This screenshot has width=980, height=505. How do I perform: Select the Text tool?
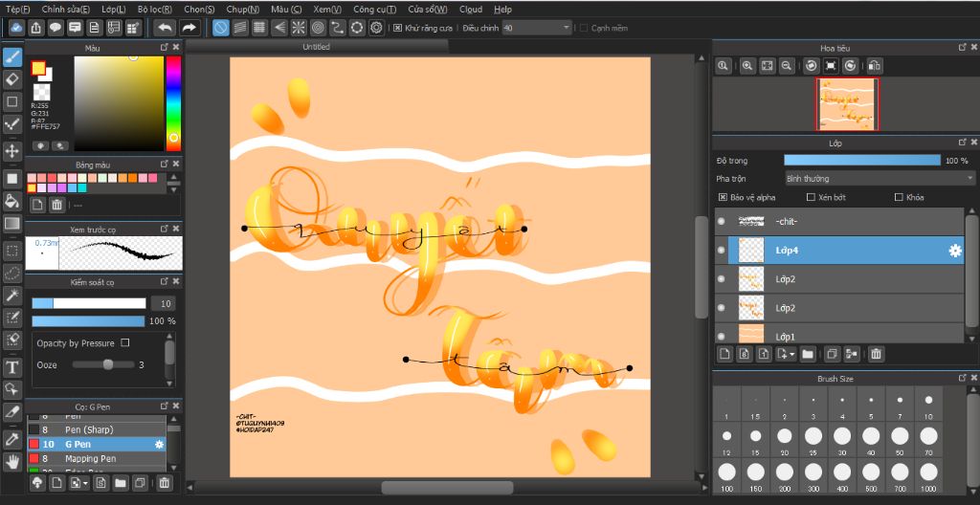coord(12,367)
